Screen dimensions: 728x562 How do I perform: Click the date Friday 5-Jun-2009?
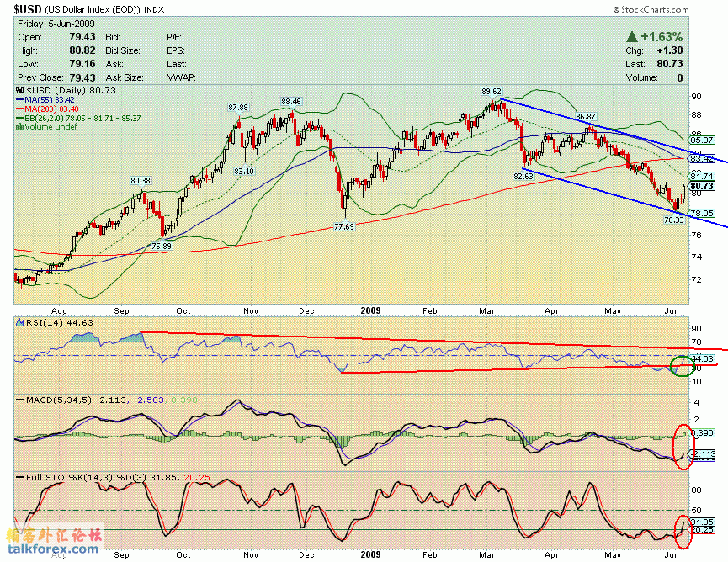56,24
